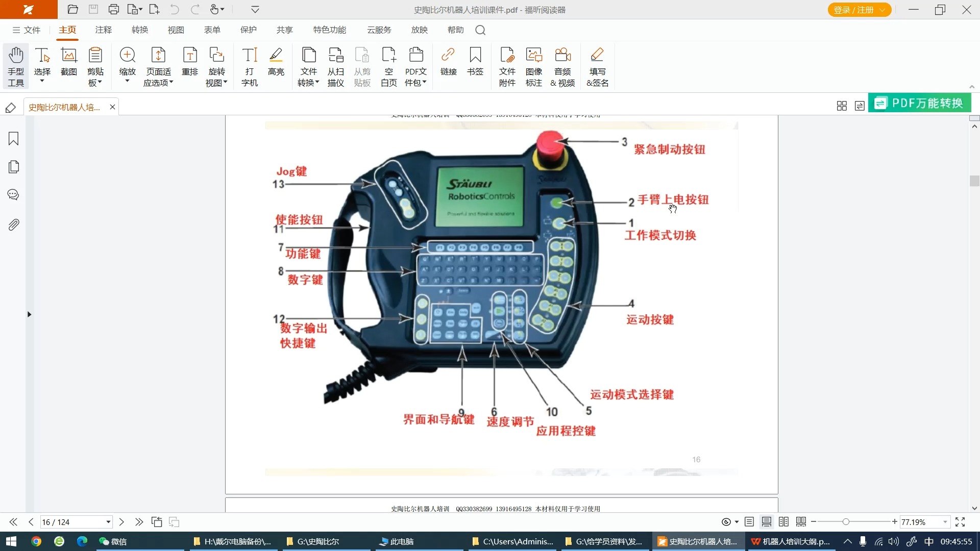Select the Hand tool
This screenshot has height=551, width=980.
pyautogui.click(x=16, y=67)
